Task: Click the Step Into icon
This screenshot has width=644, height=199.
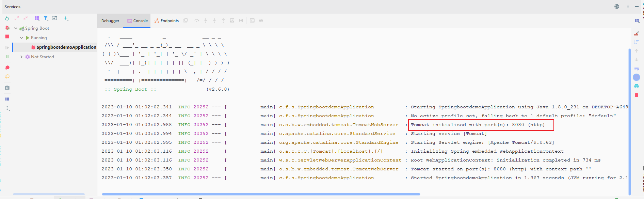Action: (x=206, y=20)
